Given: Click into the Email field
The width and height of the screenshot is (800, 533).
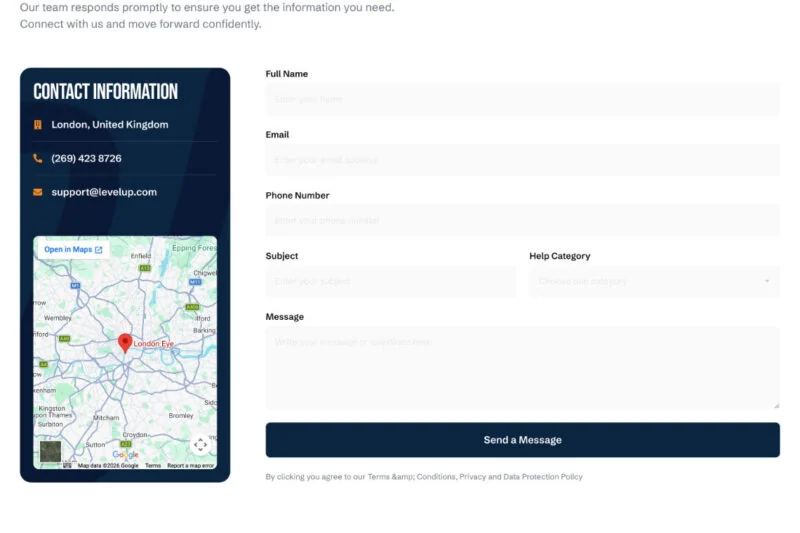Looking at the screenshot, I should point(522,160).
